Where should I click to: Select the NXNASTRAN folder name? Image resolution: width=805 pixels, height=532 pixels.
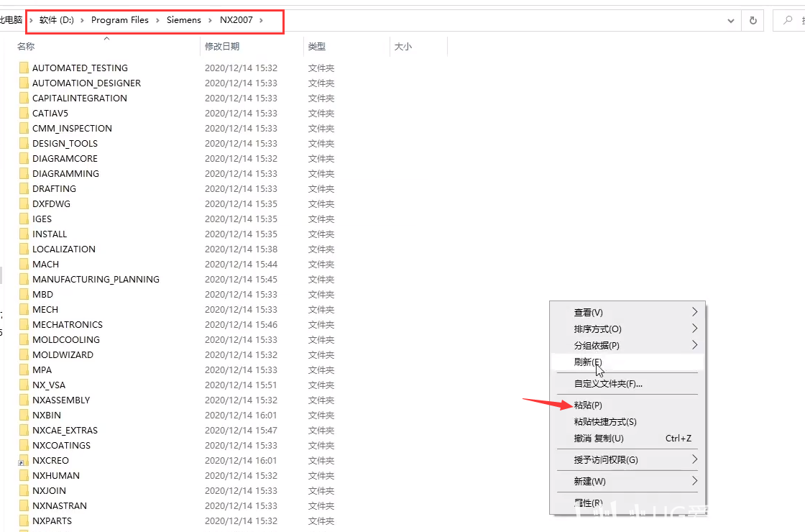(x=60, y=506)
